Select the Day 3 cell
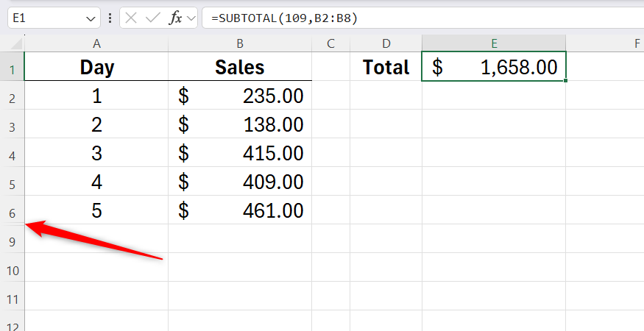This screenshot has width=644, height=331. 96,153
